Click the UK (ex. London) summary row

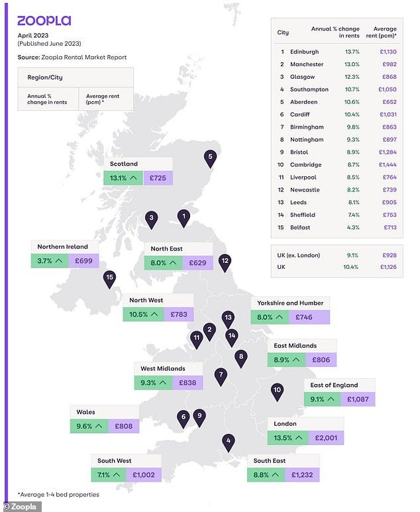[x=337, y=255]
